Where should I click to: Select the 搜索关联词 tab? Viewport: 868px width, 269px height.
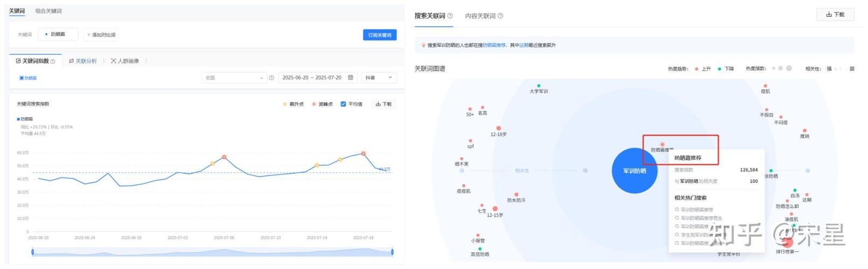430,16
